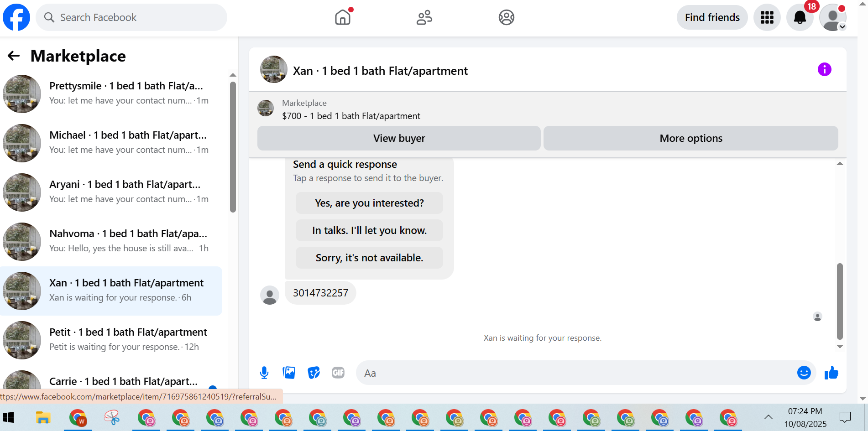This screenshot has height=431, width=868.
Task: Click Xan's avatar beside the phone number message
Action: (270, 295)
